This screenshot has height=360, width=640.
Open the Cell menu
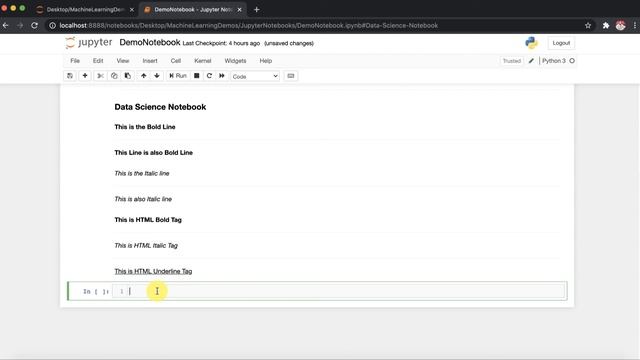coord(176,61)
